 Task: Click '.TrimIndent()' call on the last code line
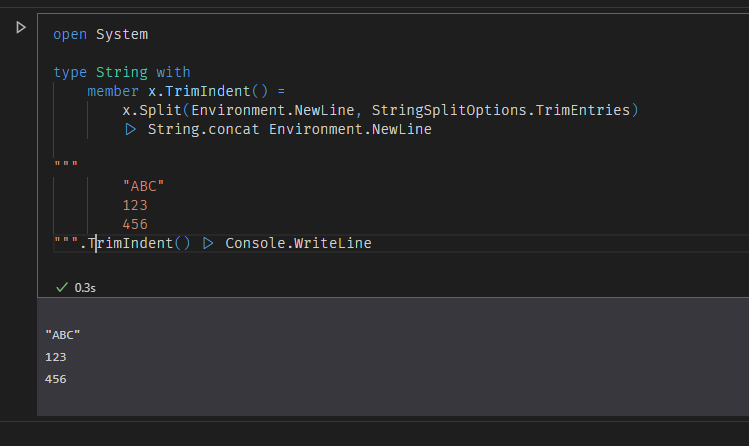[135, 244]
